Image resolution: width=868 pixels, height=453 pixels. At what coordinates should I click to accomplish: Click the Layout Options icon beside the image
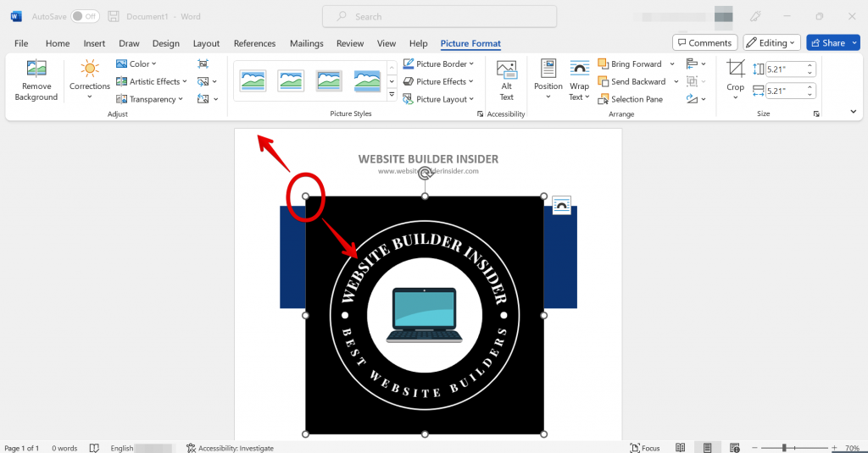[561, 205]
